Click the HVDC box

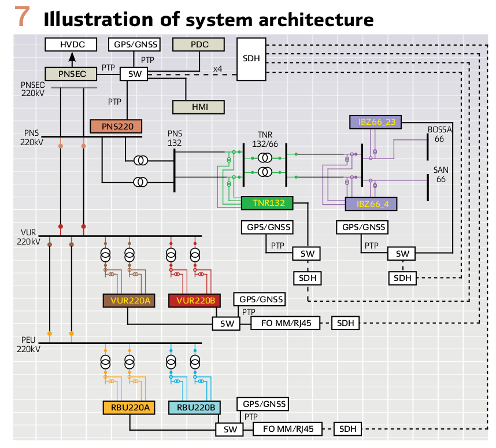71,45
